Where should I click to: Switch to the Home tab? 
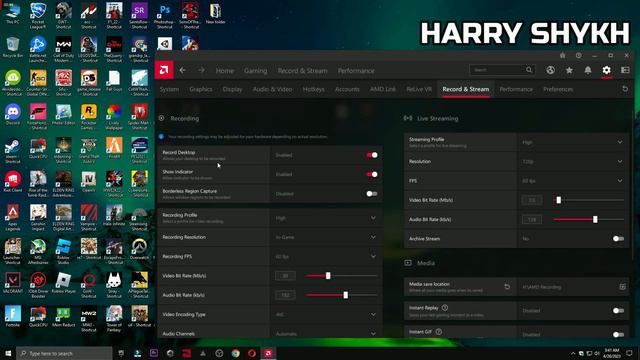point(224,71)
